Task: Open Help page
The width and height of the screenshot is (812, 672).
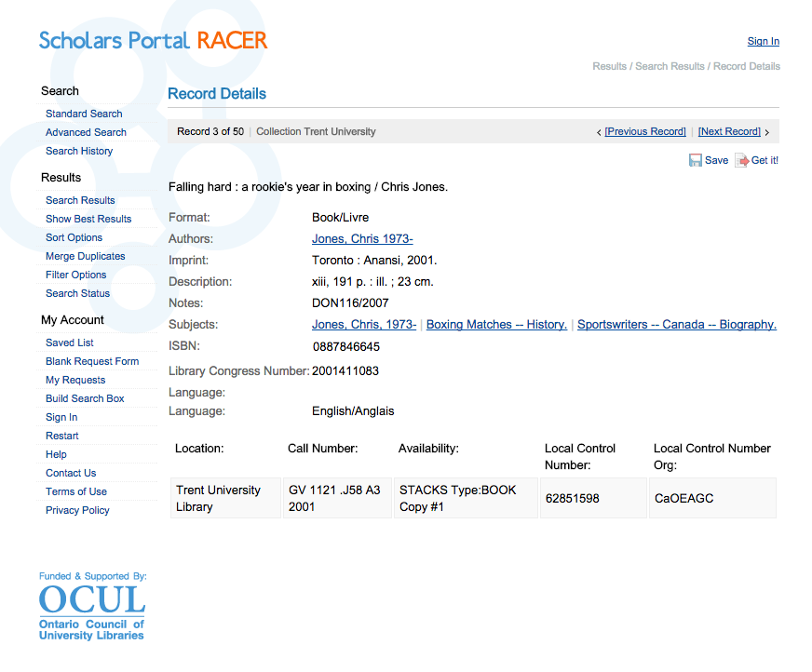Action: pos(56,454)
